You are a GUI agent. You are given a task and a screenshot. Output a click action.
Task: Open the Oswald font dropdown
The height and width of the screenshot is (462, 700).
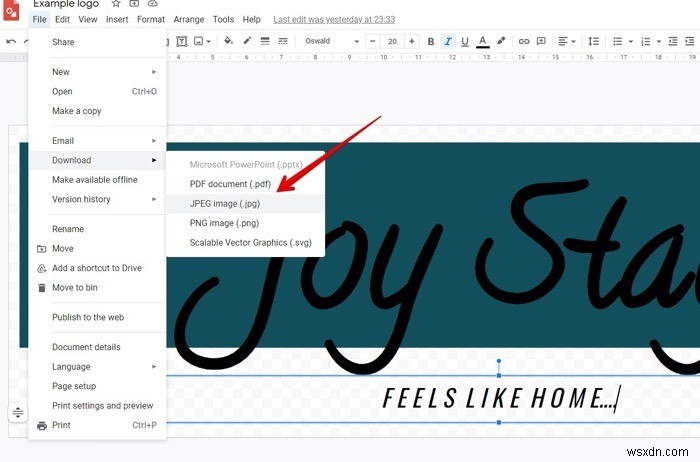[332, 41]
